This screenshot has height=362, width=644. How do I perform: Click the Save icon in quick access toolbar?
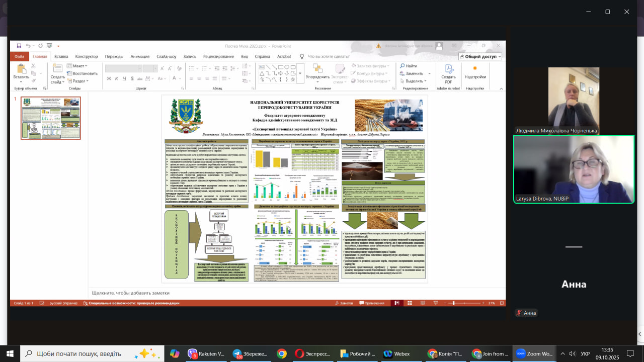(x=19, y=46)
